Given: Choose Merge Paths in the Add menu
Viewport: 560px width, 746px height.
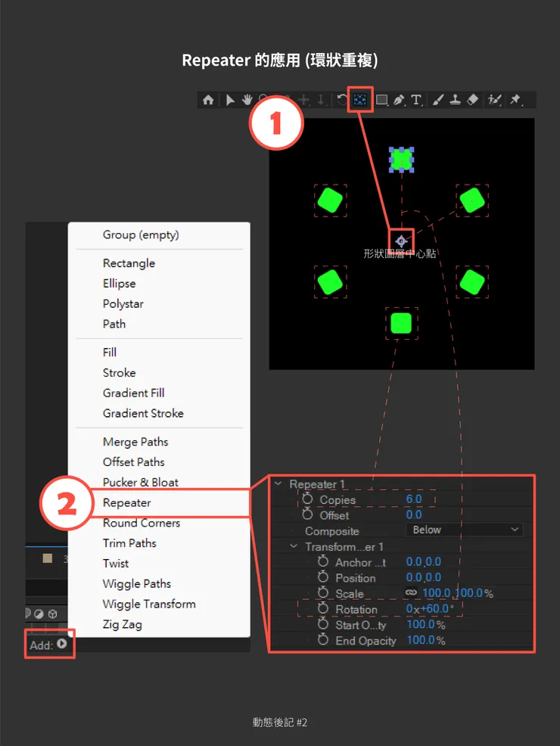Looking at the screenshot, I should [135, 442].
